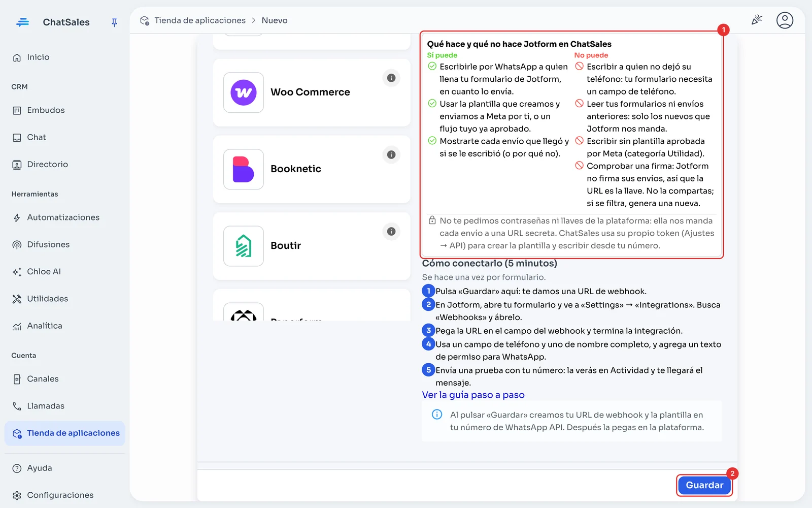Show info for Woo Commerce
Image resolution: width=812 pixels, height=508 pixels.
pyautogui.click(x=391, y=78)
